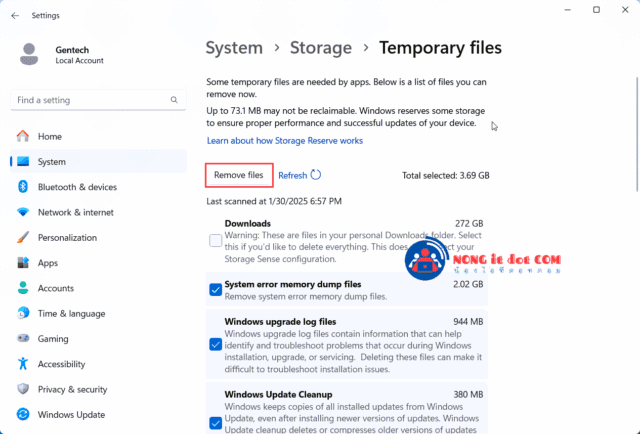Go back with the arrow icon
This screenshot has height=434, width=640.
click(x=15, y=16)
